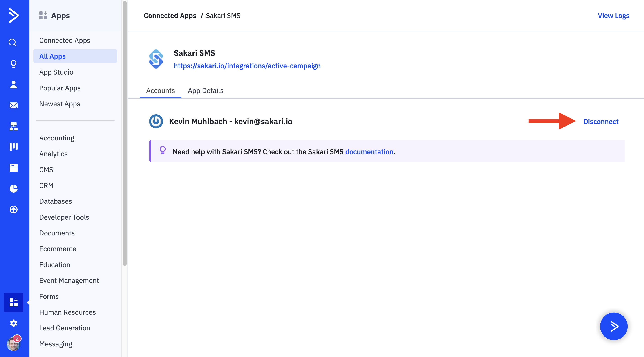Choose the Developer Tools category
This screenshot has width=644, height=357.
(64, 217)
